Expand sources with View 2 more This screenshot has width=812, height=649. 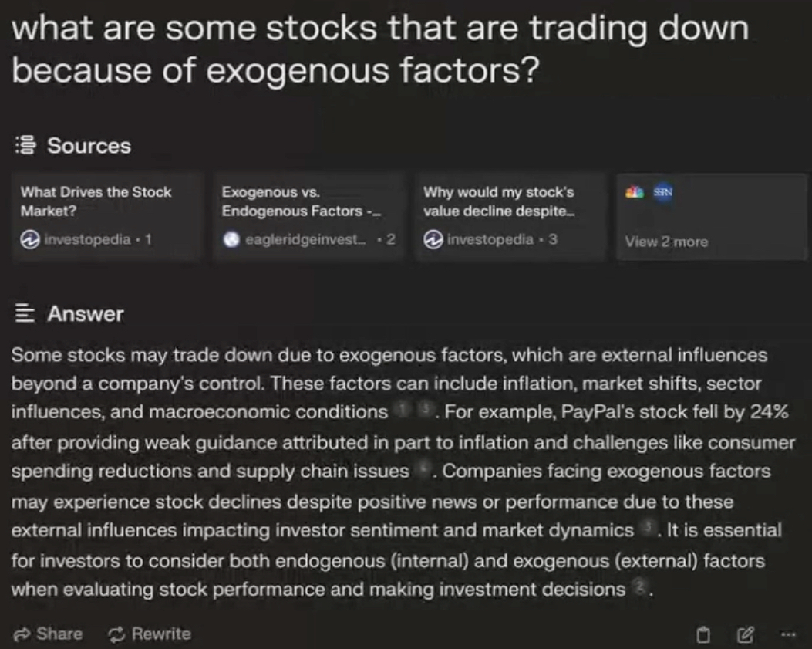pos(666,241)
